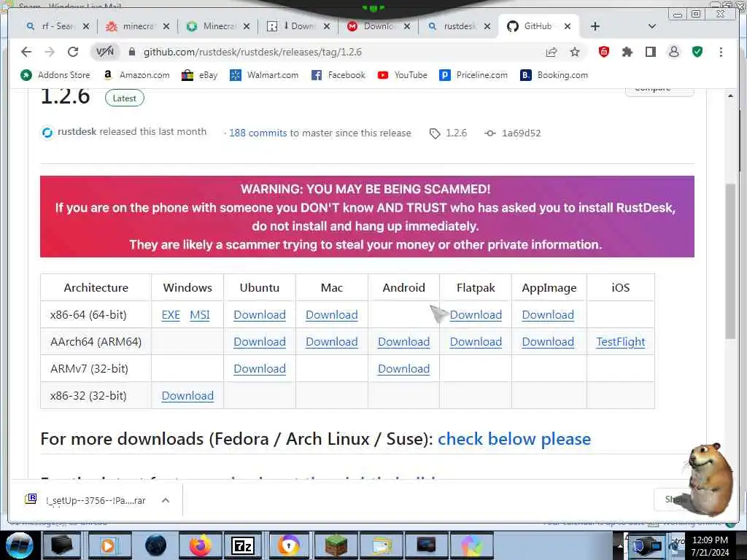This screenshot has height=560, width=747.
Task: Launch Firefox from the taskbar
Action: 201,545
